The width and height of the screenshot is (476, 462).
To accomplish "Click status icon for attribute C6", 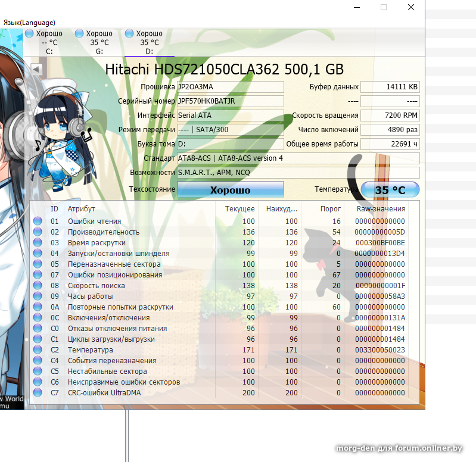I will click(38, 382).
